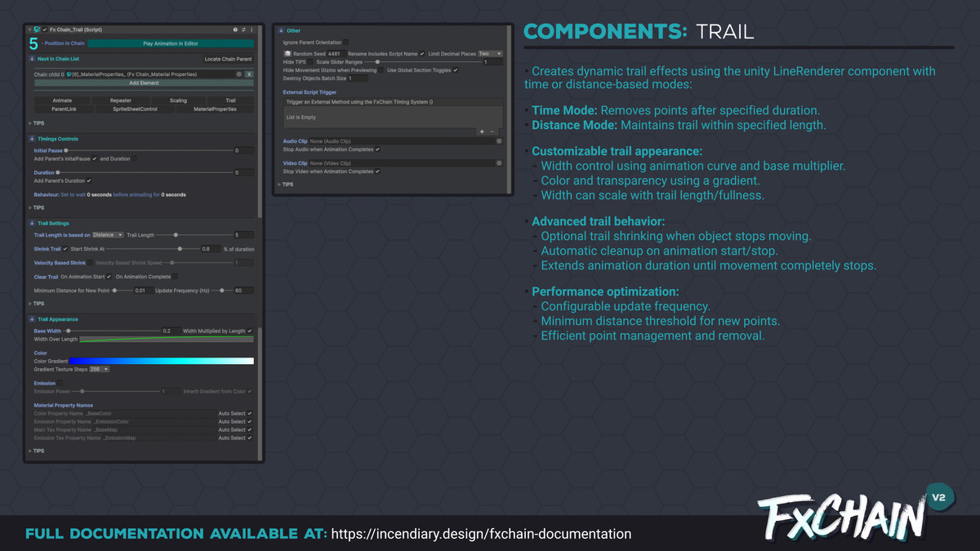Toggle Stop Video when Animation Completes checkbox
The image size is (980, 551).
tap(377, 171)
